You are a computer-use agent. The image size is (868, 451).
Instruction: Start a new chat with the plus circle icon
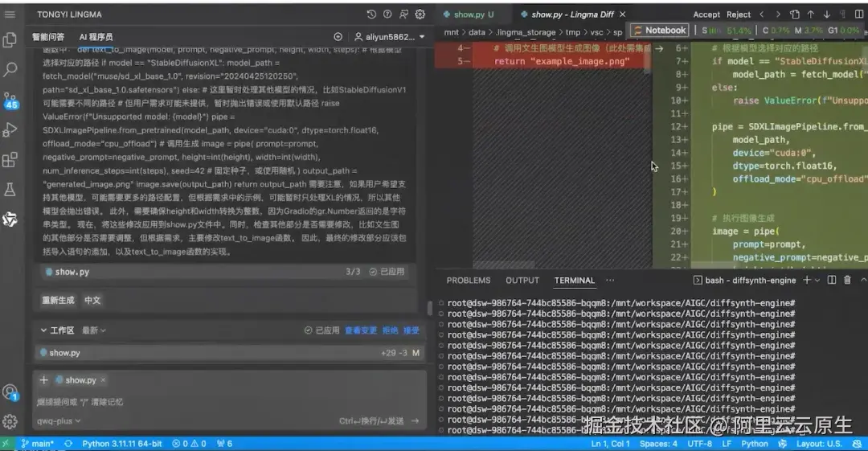[x=338, y=36]
